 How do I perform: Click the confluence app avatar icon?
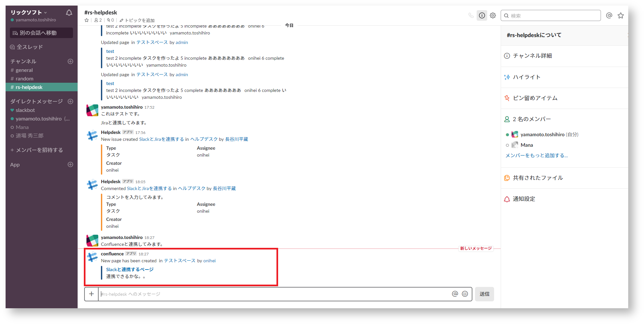tap(92, 257)
